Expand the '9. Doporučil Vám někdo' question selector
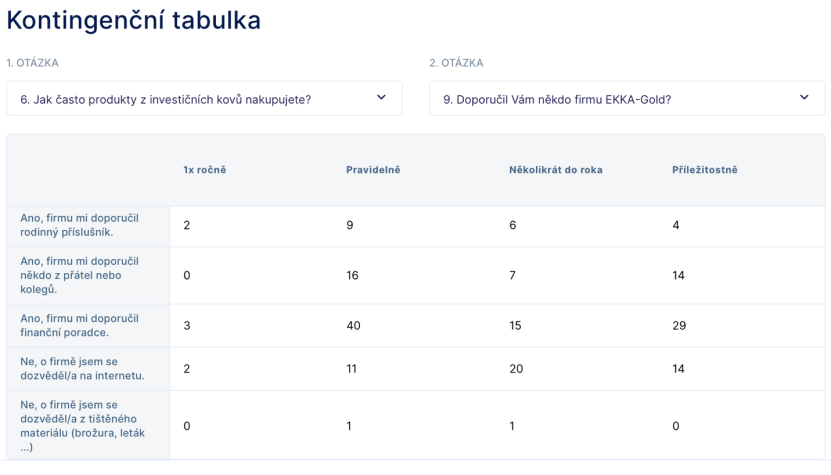Screen dimensions: 831x475 [627, 99]
